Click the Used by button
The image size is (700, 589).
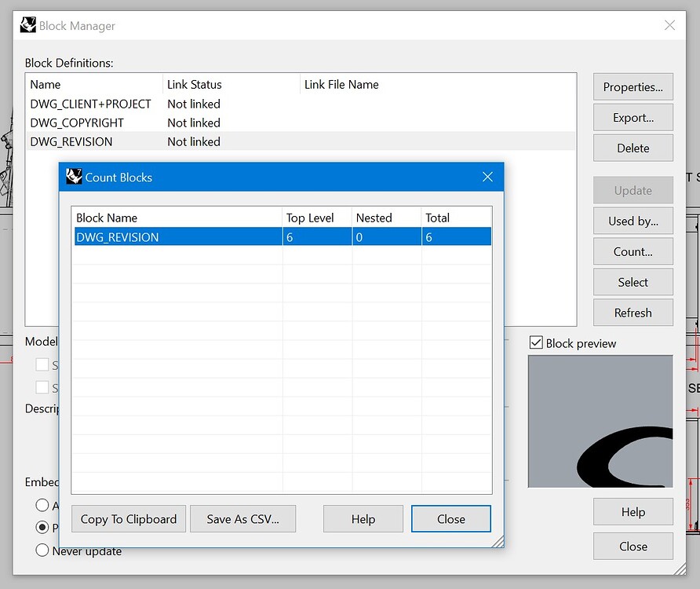pyautogui.click(x=633, y=221)
